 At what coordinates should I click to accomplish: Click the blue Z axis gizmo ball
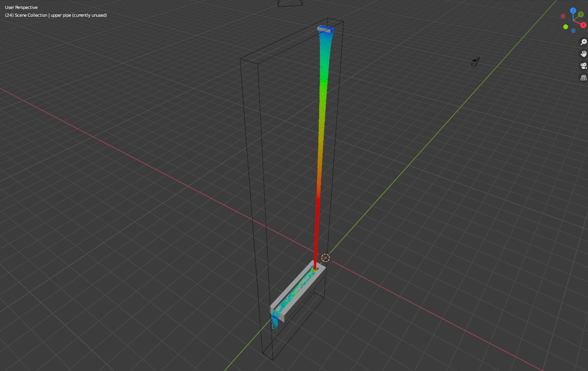573,11
